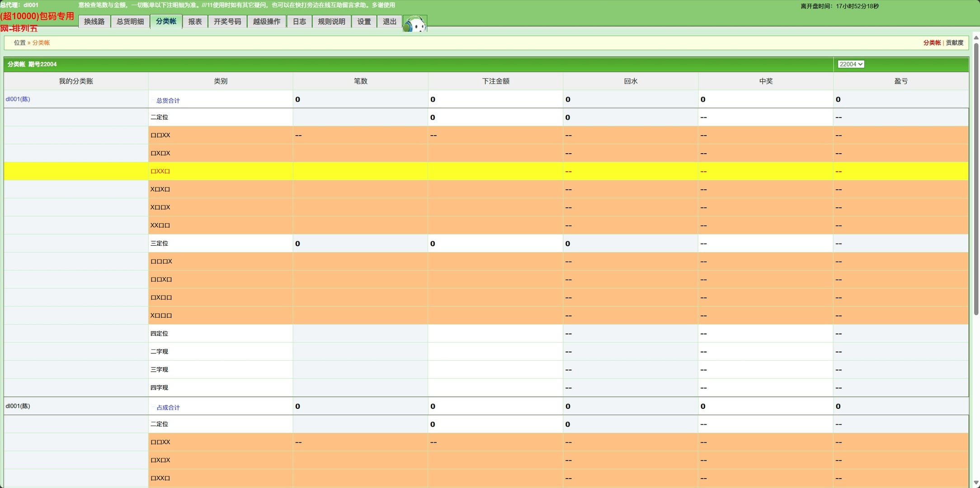
Task: Open the blue dl001(陈) account link
Action: click(x=18, y=99)
